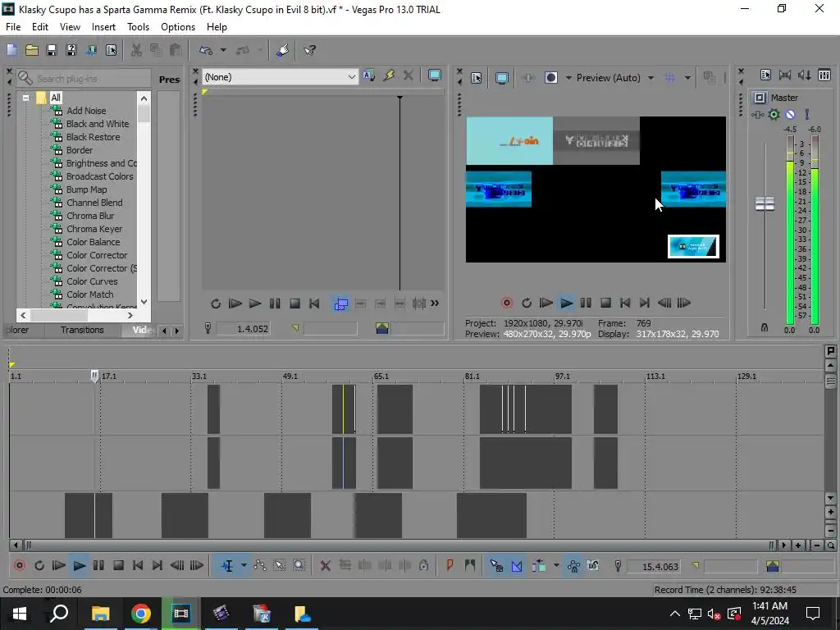Insert a Marker using orange flag icon
The image size is (840, 630).
(450, 566)
